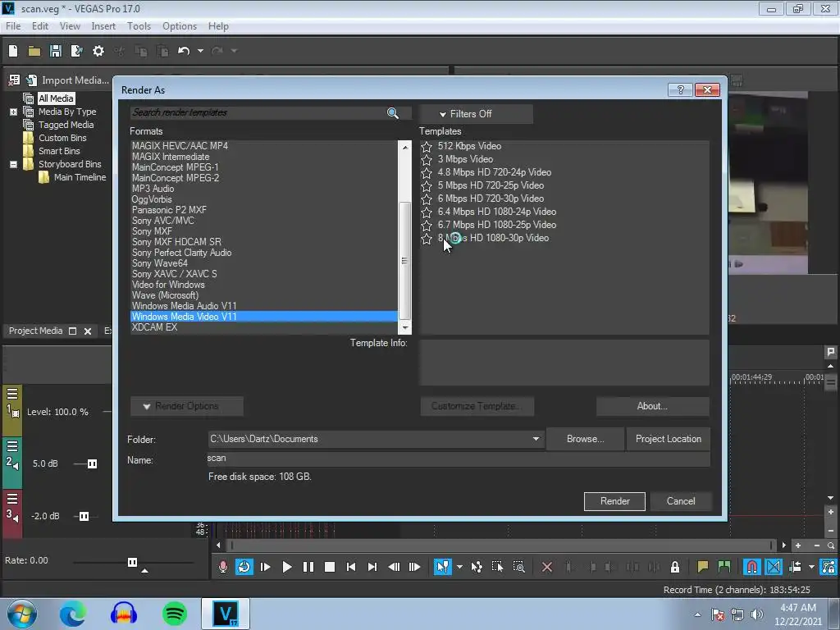Star the 3 Mbps Video template
840x630 pixels.
(x=427, y=160)
